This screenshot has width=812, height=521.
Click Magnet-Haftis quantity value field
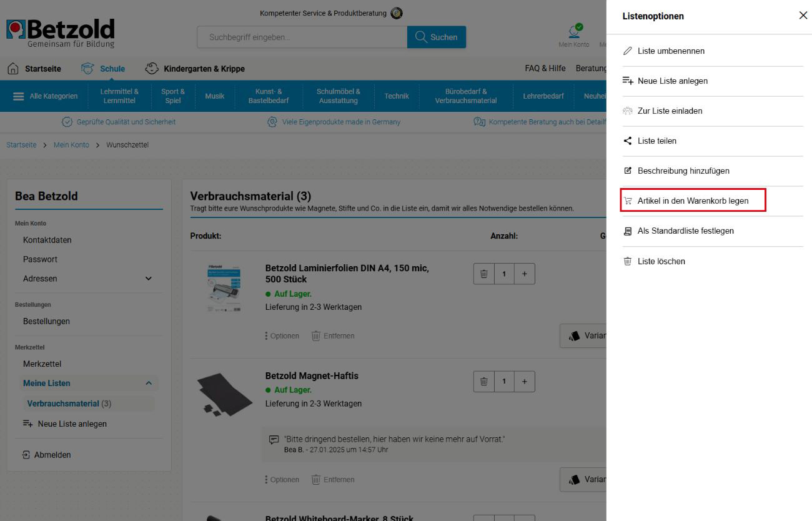(504, 381)
